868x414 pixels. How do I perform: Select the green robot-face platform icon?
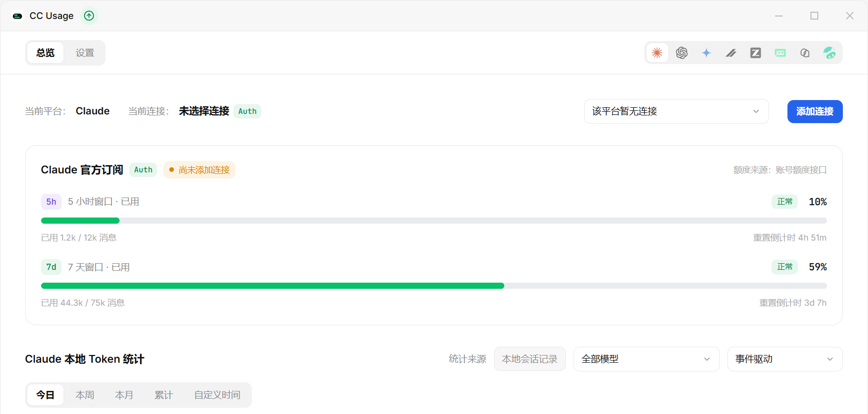(x=780, y=53)
